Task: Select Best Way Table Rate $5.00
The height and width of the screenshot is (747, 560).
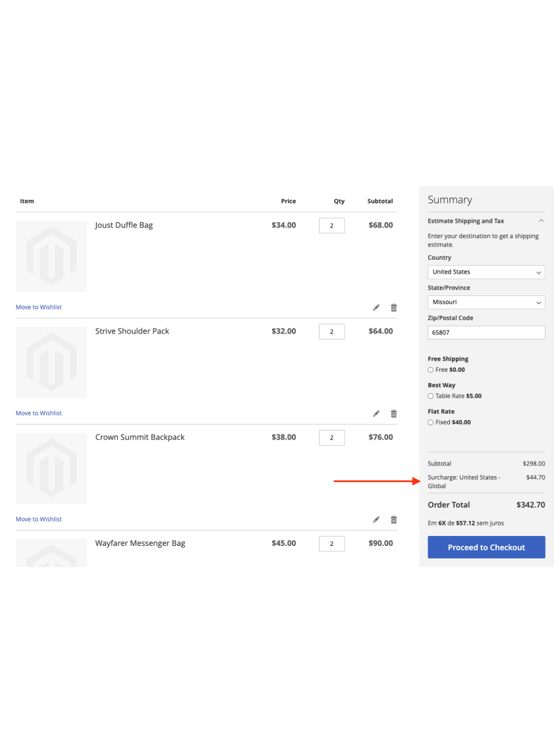Action: click(x=430, y=396)
